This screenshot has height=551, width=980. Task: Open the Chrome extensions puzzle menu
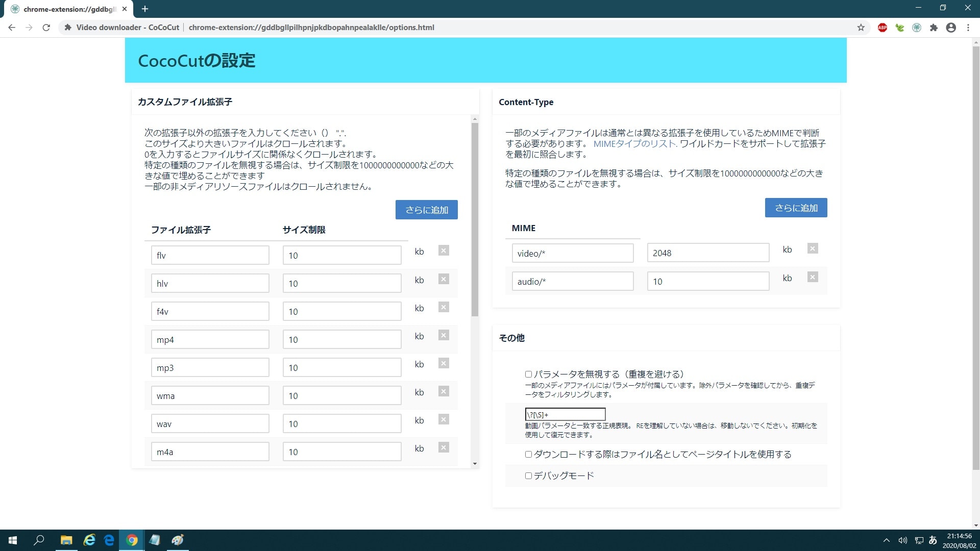click(934, 28)
